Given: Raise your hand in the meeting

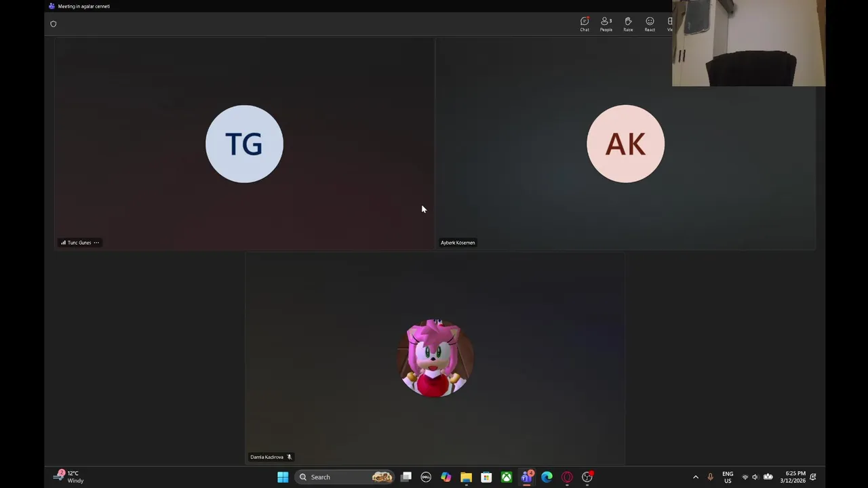Looking at the screenshot, I should 628,24.
